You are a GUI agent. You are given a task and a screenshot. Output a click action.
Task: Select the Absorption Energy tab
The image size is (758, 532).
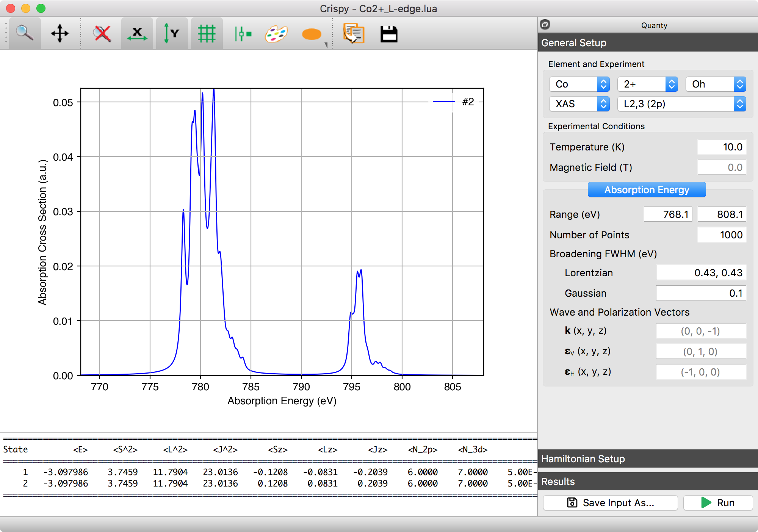tap(647, 190)
